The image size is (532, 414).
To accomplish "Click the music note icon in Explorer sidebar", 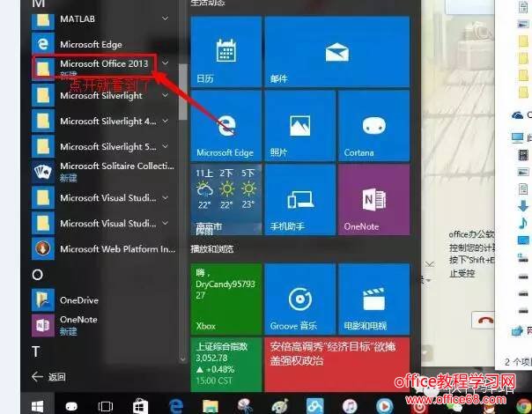I will click(x=523, y=223).
